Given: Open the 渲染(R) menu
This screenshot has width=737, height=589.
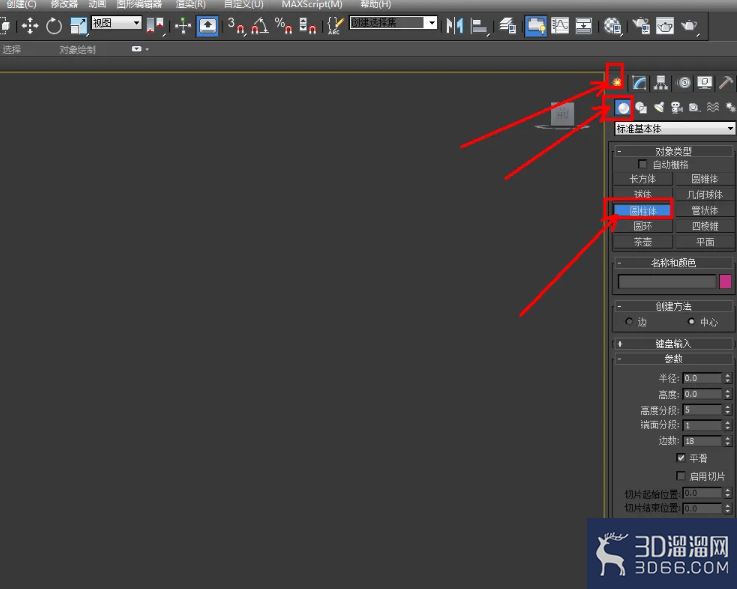Looking at the screenshot, I should 190,4.
